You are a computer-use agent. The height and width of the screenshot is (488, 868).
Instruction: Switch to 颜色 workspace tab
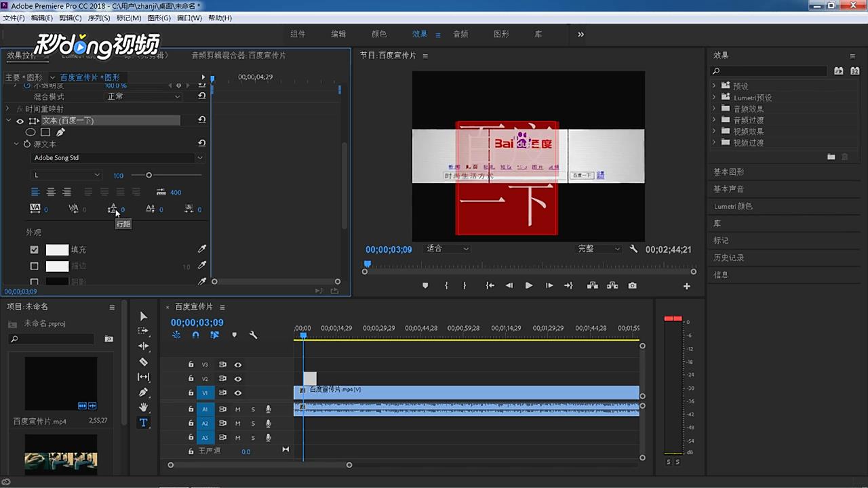(379, 34)
